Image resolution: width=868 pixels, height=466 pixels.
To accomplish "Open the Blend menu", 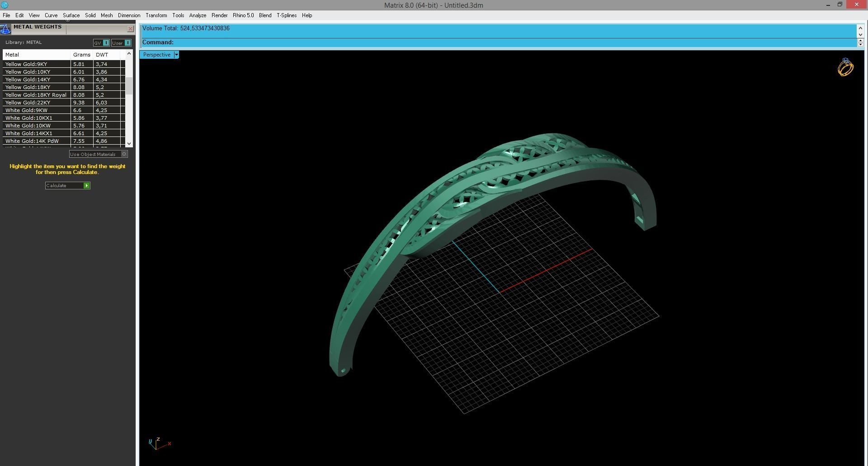I will (x=265, y=15).
